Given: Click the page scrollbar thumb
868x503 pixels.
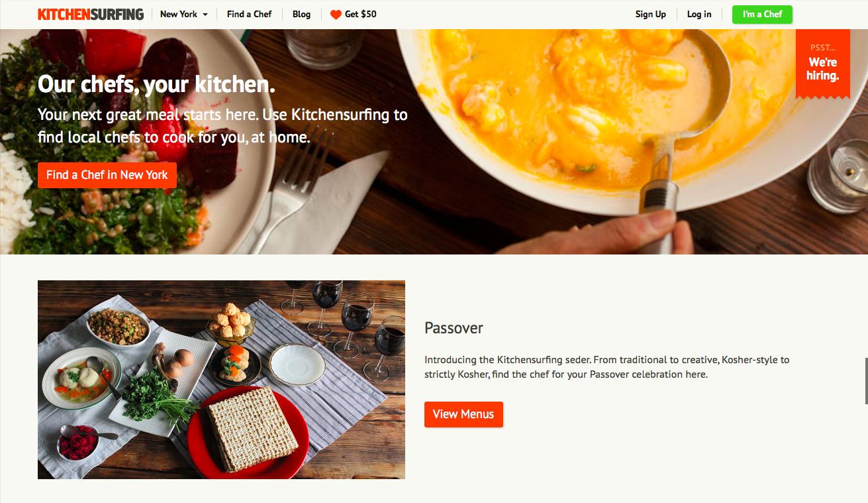Looking at the screenshot, I should (865, 380).
